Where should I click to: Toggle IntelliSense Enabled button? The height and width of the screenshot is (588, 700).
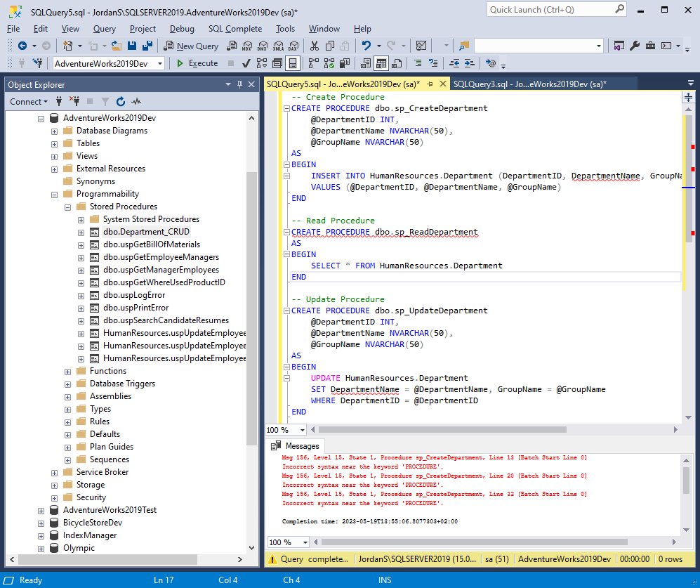[293, 63]
